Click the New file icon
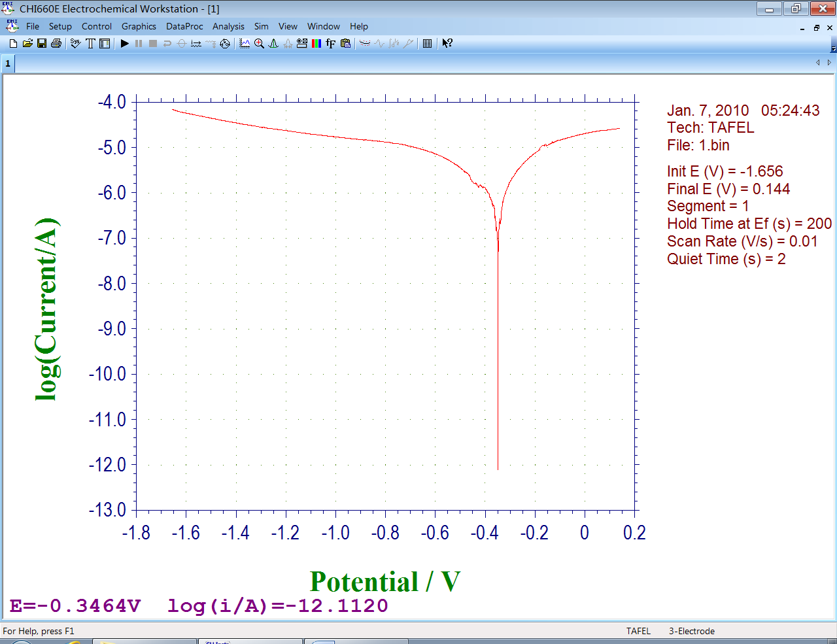This screenshot has height=644, width=837. click(x=13, y=44)
